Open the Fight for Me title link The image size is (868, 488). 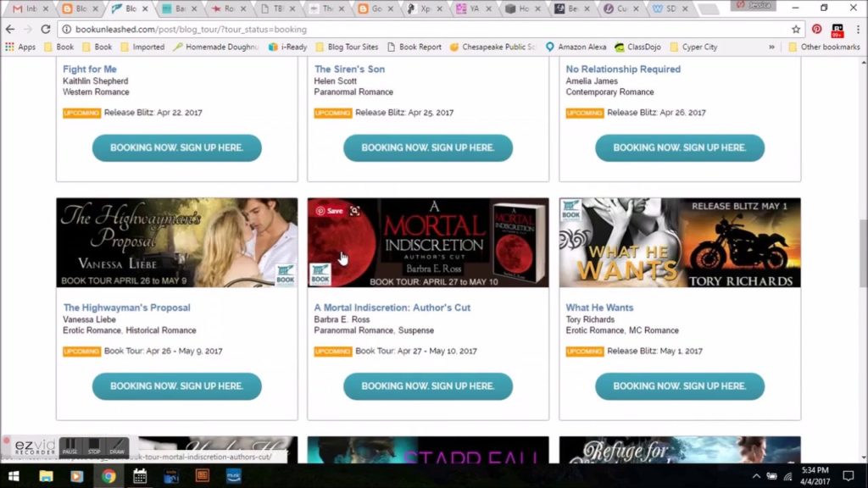tap(90, 69)
